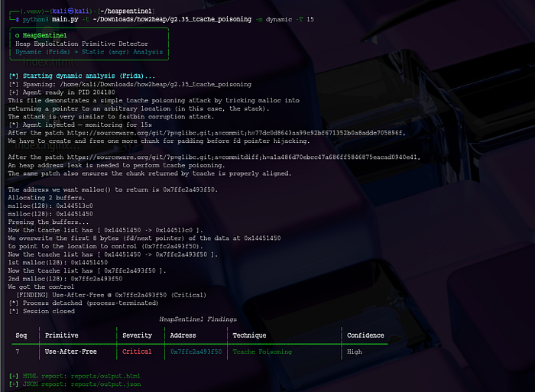Click 'Starting dynamic analysis (Frida)...' line
This screenshot has width=535, height=392.
click(82, 76)
